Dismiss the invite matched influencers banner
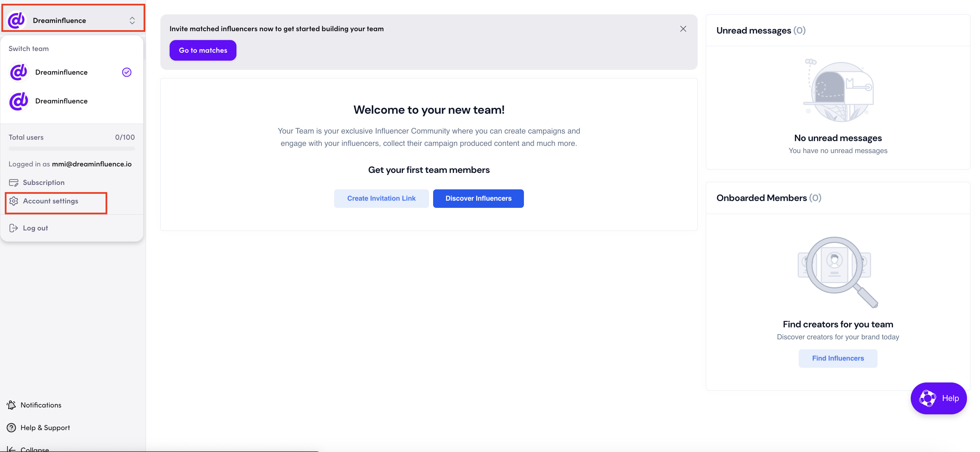This screenshot has height=452, width=980. click(x=683, y=29)
